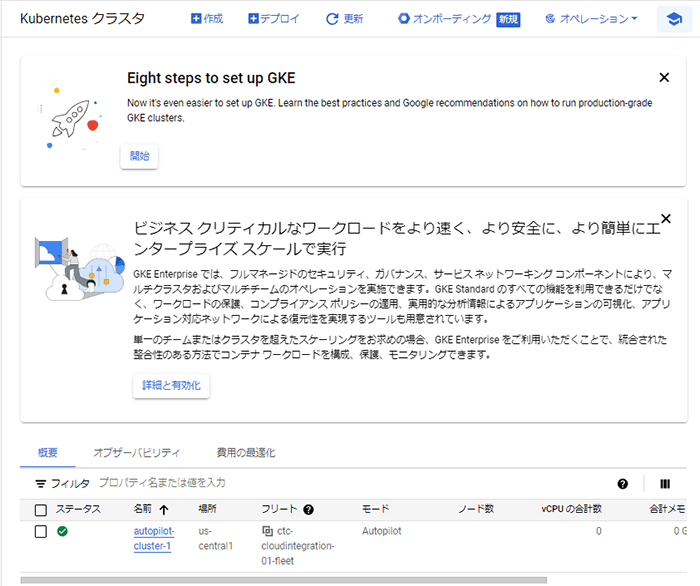Click the graduation cap learn icon

674,19
